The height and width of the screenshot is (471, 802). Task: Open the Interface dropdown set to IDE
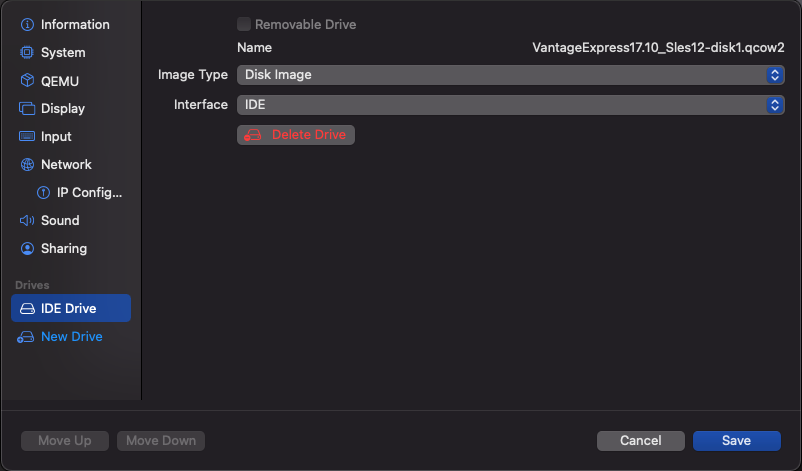[510, 105]
